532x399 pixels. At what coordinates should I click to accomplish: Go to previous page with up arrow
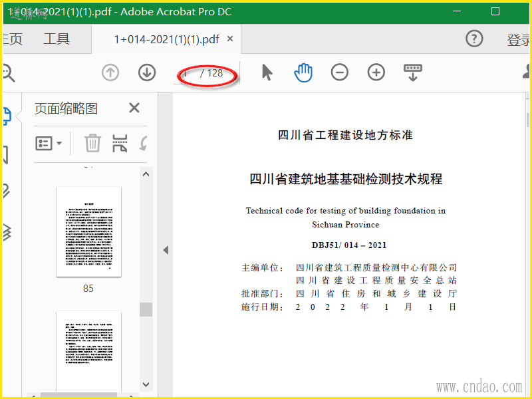point(110,72)
